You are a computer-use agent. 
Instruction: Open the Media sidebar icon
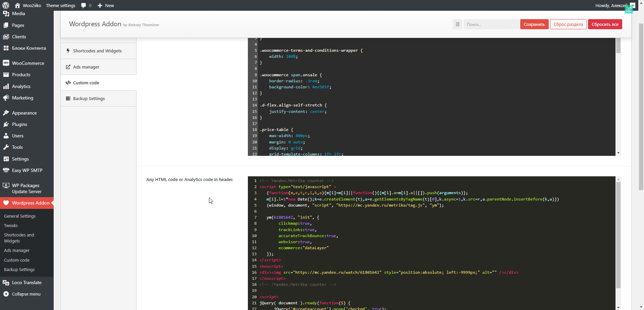6,13
